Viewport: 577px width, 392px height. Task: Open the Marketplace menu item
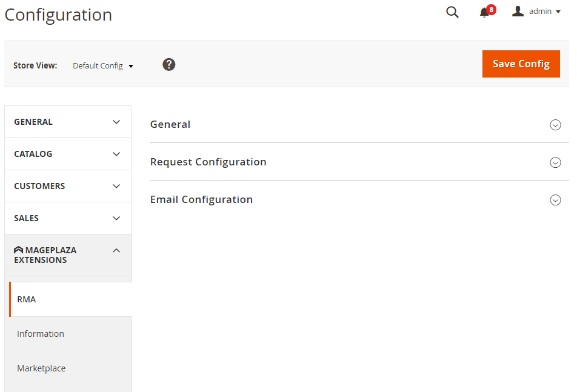pyautogui.click(x=41, y=368)
